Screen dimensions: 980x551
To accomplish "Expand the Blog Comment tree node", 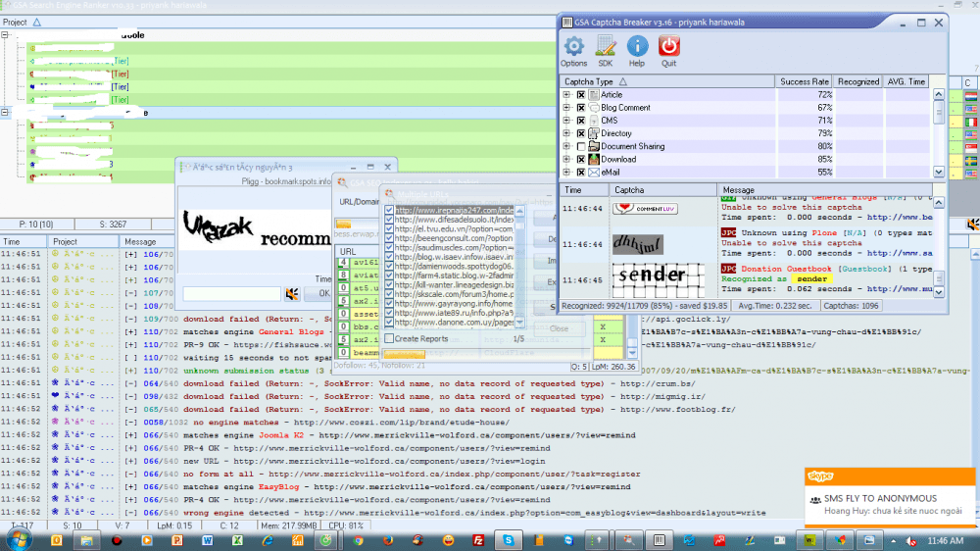I will pos(566,108).
